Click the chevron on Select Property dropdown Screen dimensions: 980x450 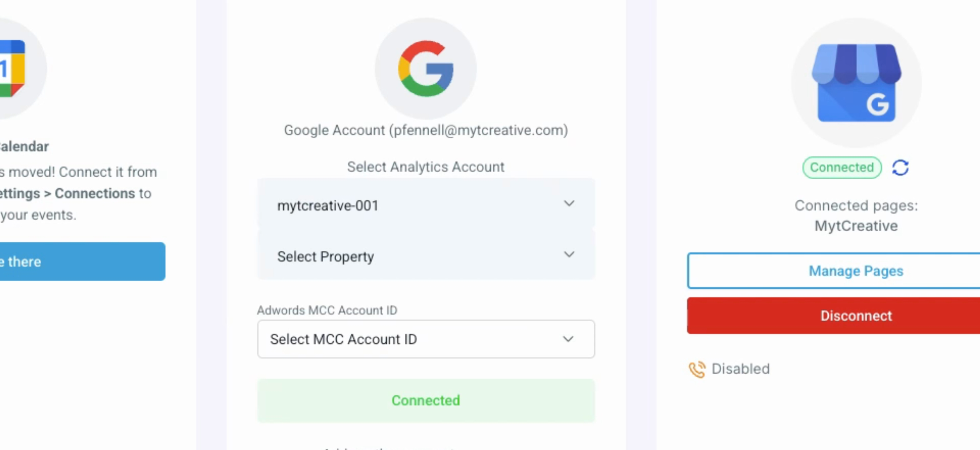coord(569,255)
